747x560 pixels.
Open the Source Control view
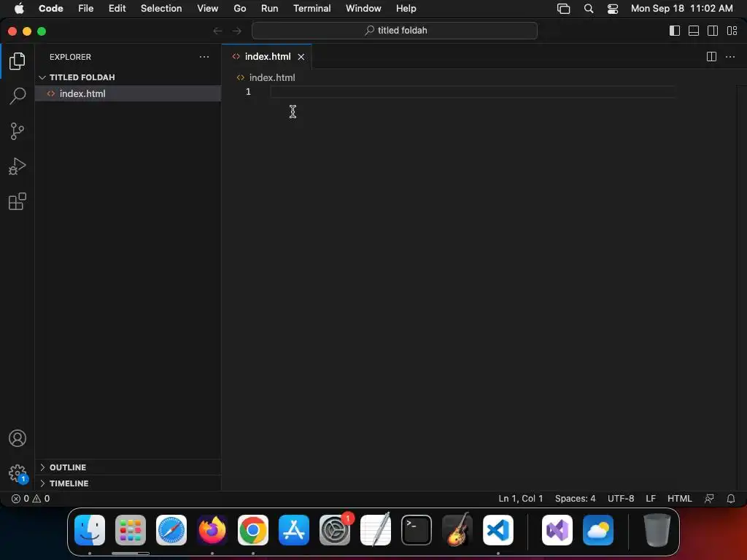18,131
